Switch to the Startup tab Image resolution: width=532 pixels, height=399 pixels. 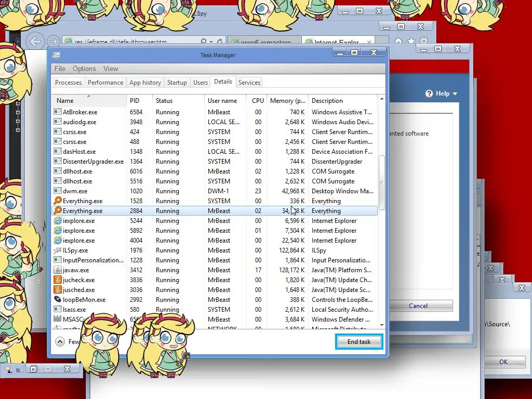click(177, 83)
